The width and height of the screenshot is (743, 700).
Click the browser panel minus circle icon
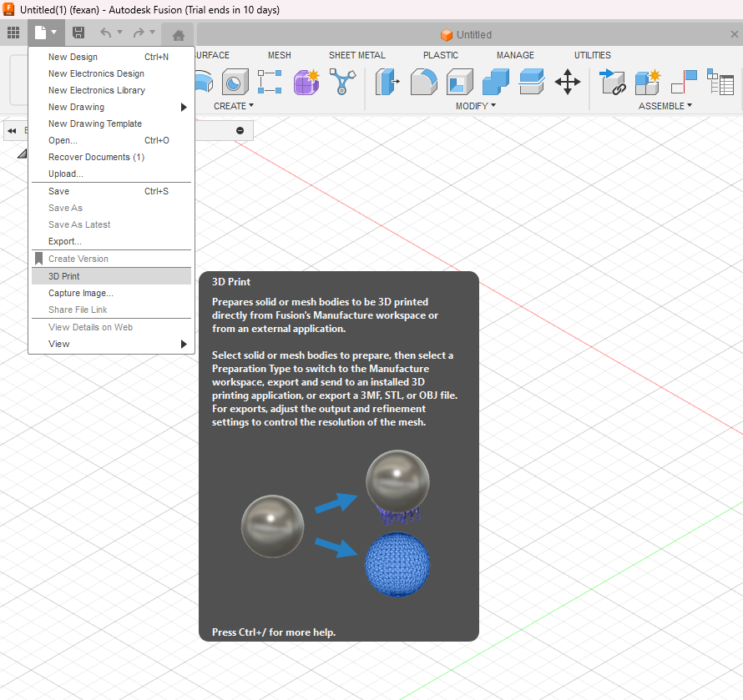pos(240,131)
